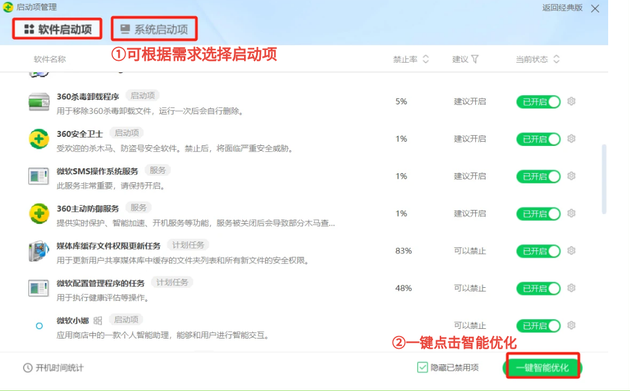The image size is (630, 391).
Task: Select 微软配置管理程序的任务 name text
Action: click(100, 283)
